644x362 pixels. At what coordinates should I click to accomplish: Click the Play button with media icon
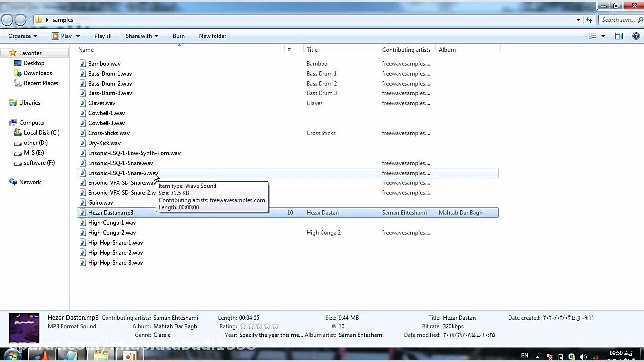pyautogui.click(x=62, y=36)
